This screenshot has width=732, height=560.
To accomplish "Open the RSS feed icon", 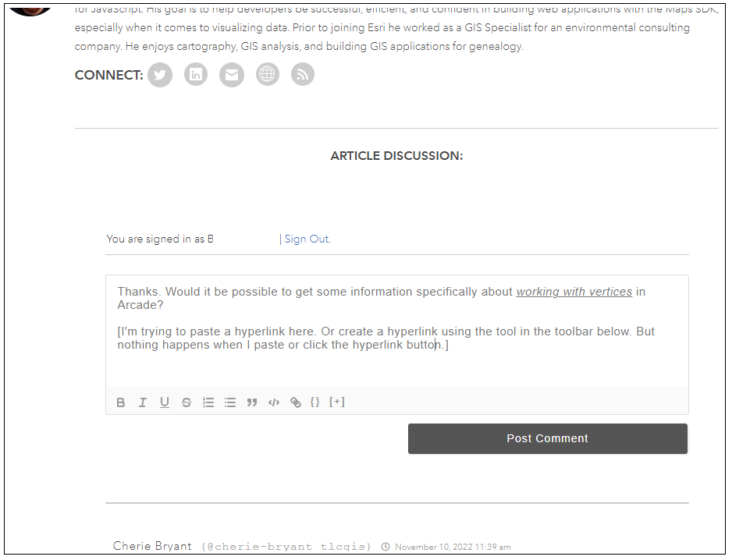I will [x=303, y=75].
